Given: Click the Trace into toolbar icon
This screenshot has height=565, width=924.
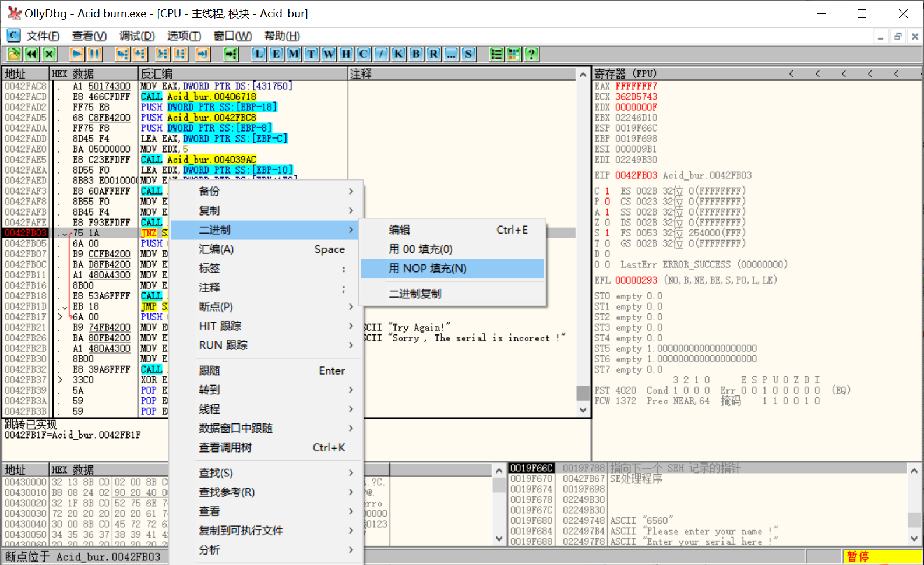Looking at the screenshot, I should pyautogui.click(x=163, y=54).
